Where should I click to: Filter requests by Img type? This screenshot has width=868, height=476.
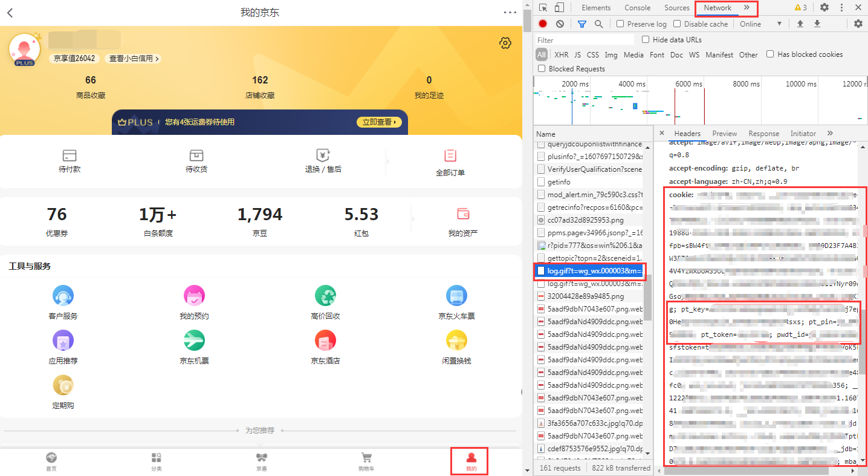pos(611,55)
